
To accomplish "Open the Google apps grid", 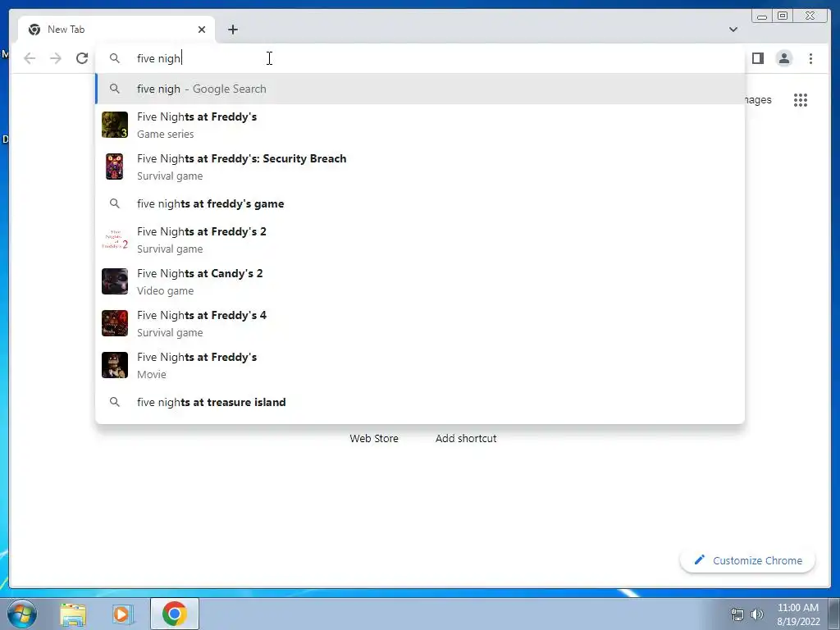I will [x=801, y=100].
